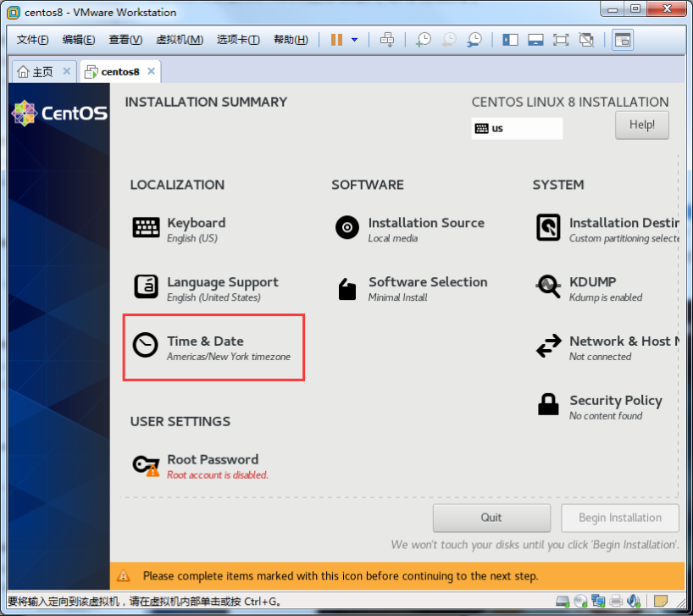This screenshot has height=616, width=693.
Task: Enter full screen mode from toolbar
Action: point(560,40)
